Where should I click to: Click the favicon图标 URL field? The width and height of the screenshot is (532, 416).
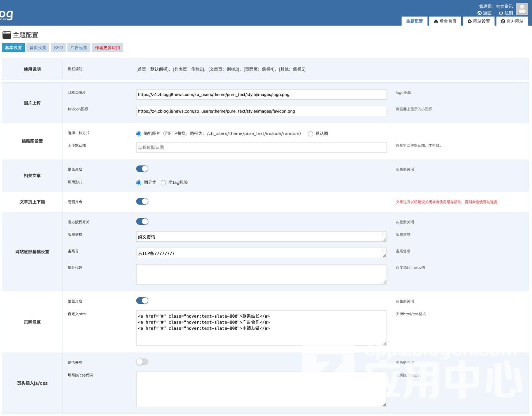click(261, 111)
